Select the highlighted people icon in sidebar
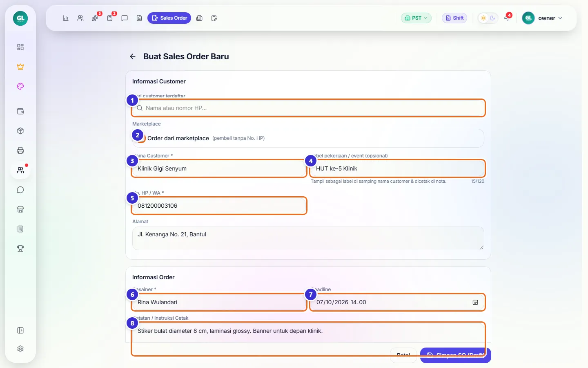The image size is (588, 368). [20, 170]
